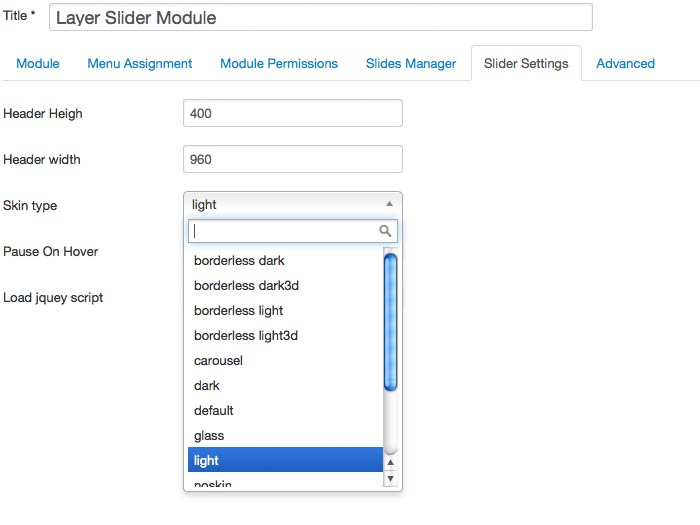Focus the Header Heigh input field

293,114
